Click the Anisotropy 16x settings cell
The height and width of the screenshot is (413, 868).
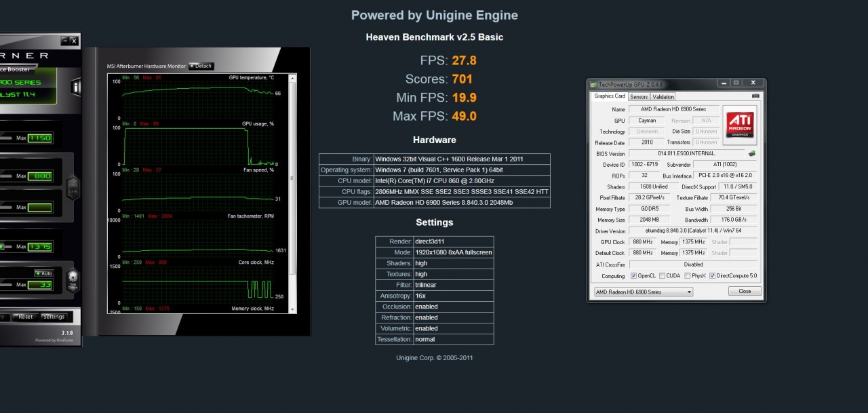pos(453,296)
